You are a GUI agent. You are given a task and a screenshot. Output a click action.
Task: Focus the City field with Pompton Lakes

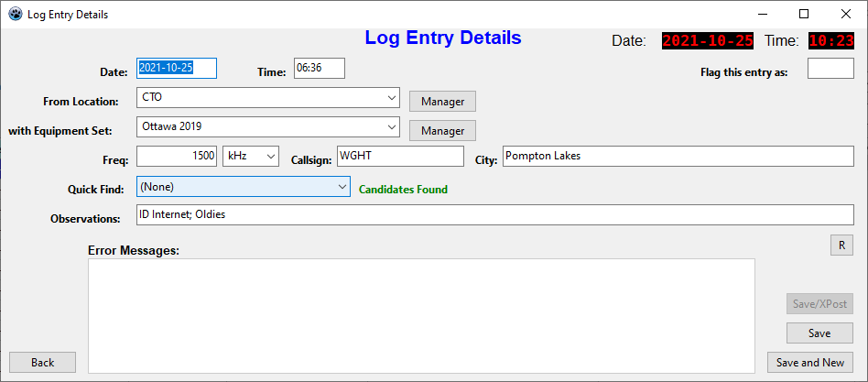point(677,157)
